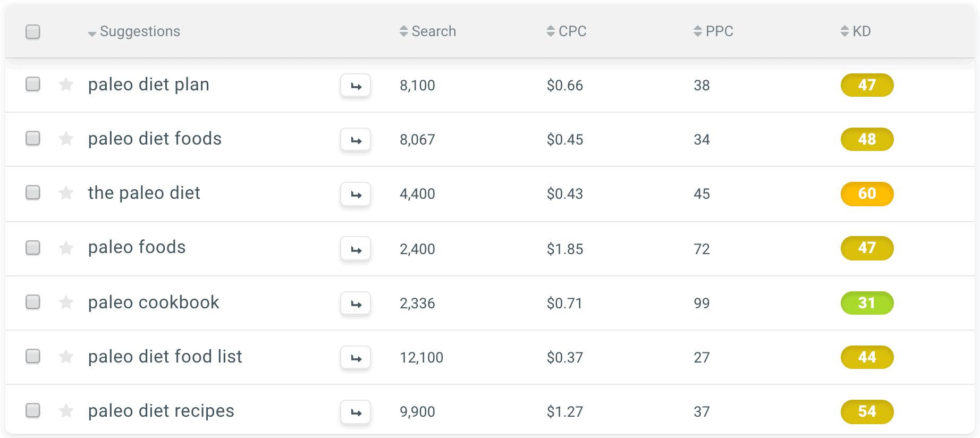Viewport: 980px width, 438px height.
Task: Sort by CPC column header
Action: (567, 31)
